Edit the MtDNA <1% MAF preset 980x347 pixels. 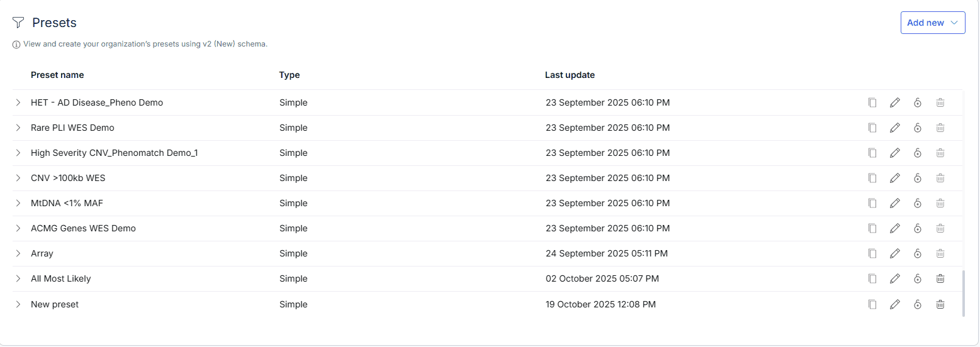coord(894,203)
